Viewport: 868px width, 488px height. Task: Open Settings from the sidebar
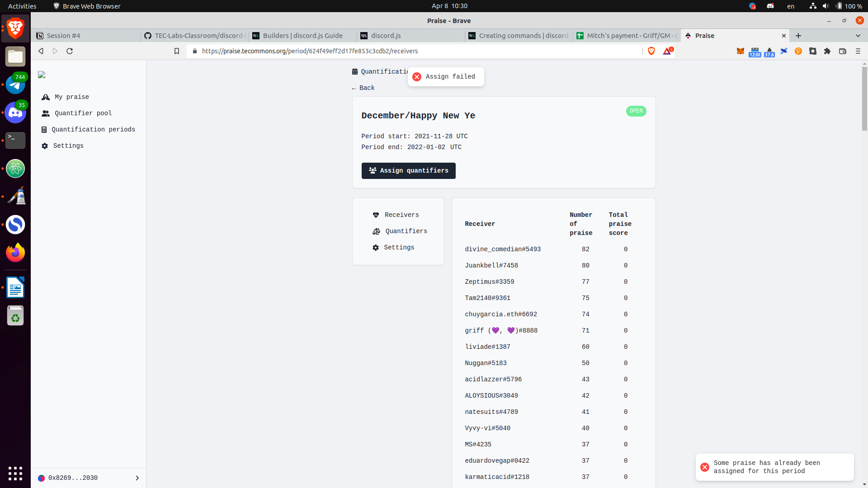68,145
